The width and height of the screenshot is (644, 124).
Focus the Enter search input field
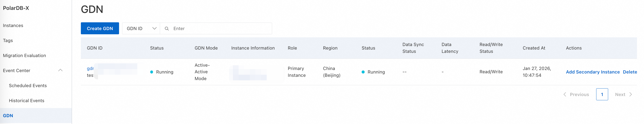coord(220,29)
